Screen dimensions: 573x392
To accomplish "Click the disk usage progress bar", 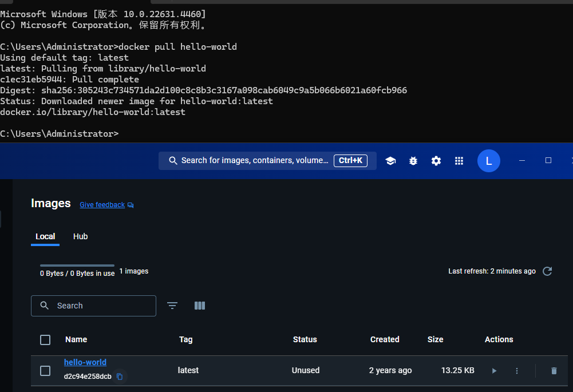I will pos(77,265).
